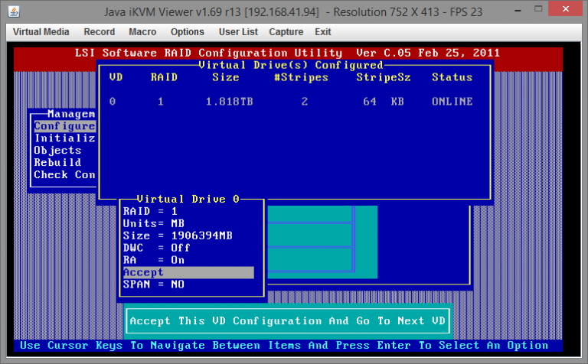Select the Size = 1906394MB field
Image resolution: width=588 pixels, height=364 pixels.
(178, 236)
